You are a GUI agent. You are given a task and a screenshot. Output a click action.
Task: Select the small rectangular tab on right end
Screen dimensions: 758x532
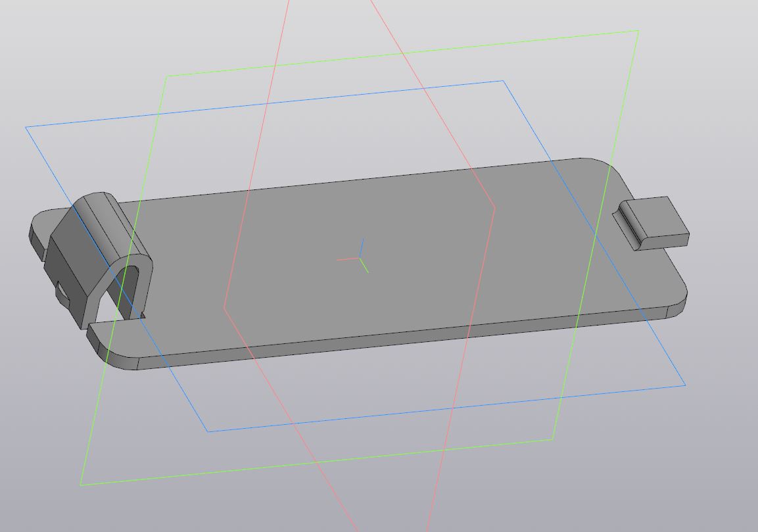pyautogui.click(x=651, y=224)
